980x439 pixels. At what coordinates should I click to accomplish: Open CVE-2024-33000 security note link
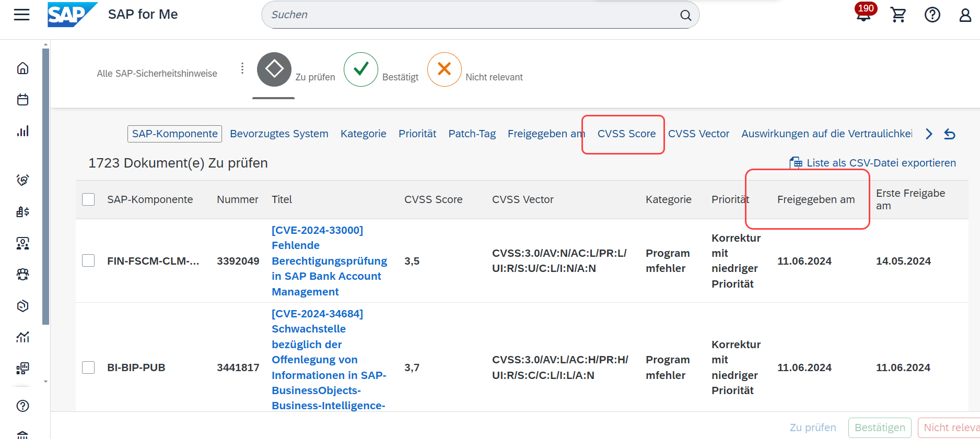(329, 260)
